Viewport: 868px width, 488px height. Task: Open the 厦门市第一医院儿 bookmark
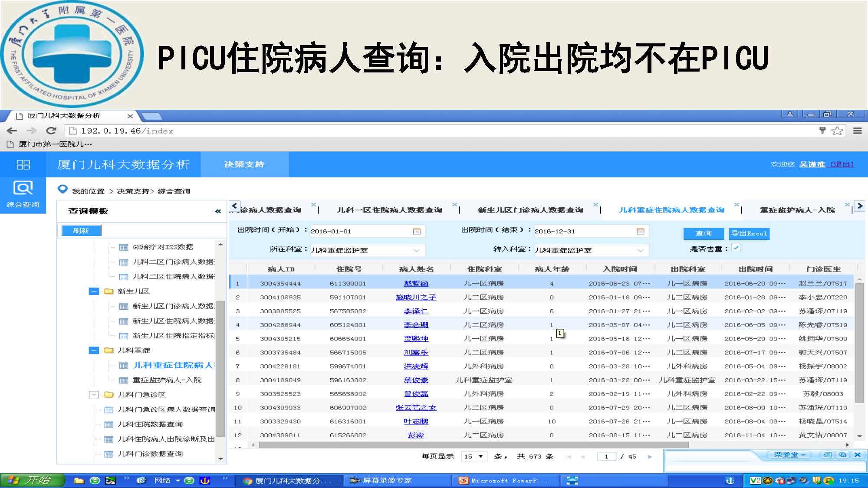[x=50, y=144]
